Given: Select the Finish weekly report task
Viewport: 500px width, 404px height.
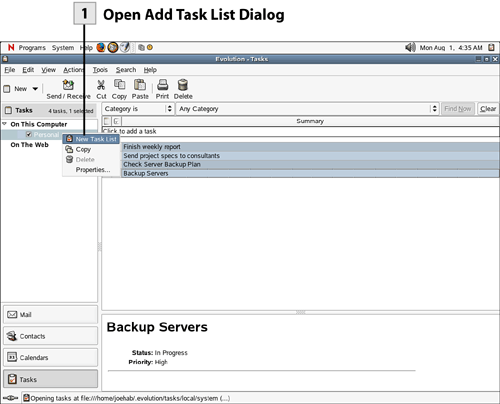Looking at the screenshot, I should pyautogui.click(x=310, y=147).
